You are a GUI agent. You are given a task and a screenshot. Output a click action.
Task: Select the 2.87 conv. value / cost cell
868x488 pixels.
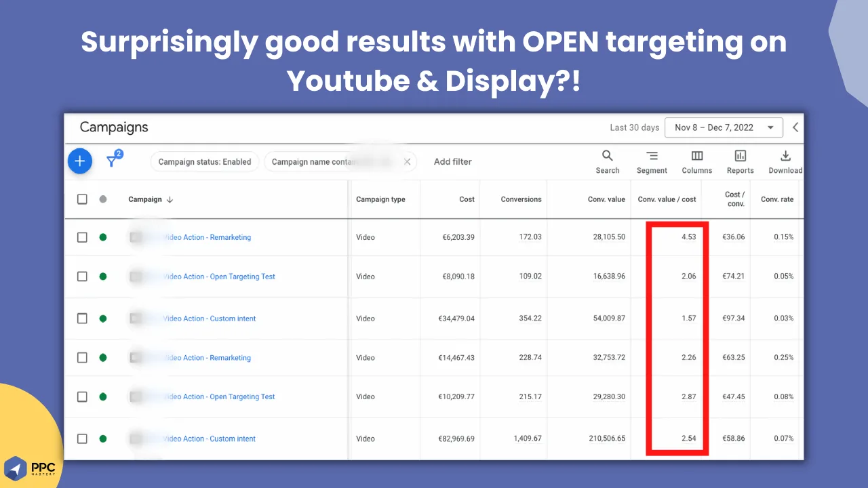coord(689,397)
